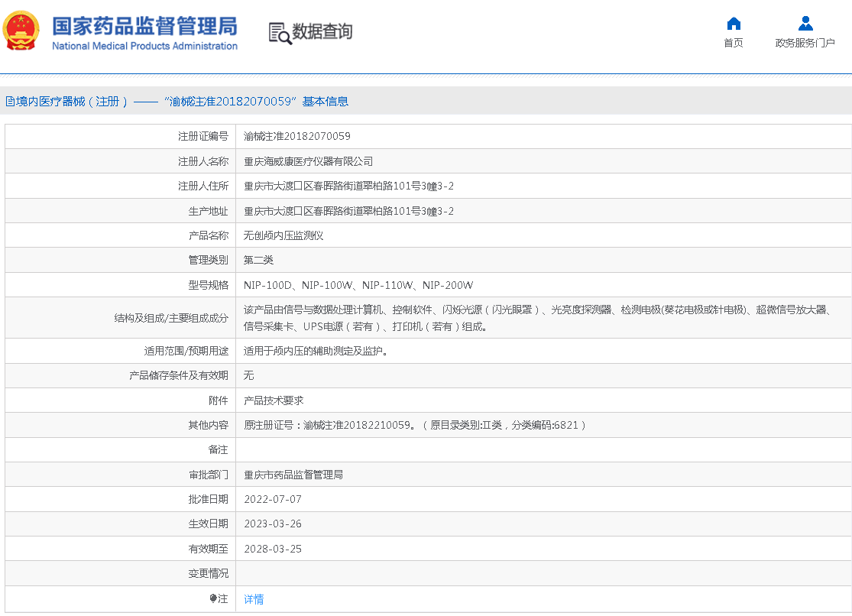The width and height of the screenshot is (852, 616).
Task: Open the 数据查询 search icon
Action: (x=280, y=33)
